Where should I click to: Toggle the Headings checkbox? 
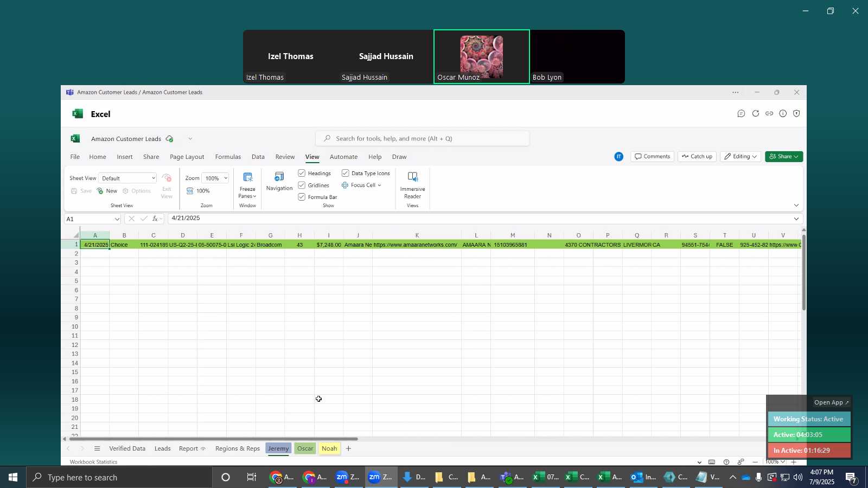(302, 173)
